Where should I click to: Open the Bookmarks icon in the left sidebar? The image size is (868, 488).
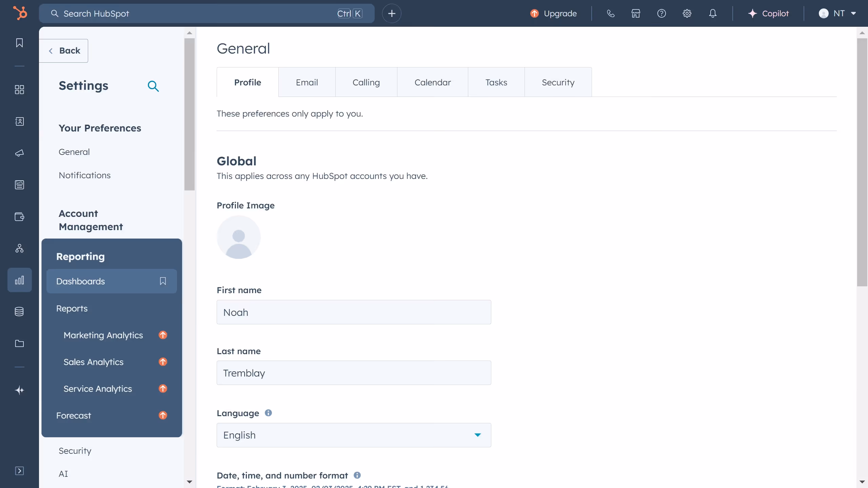(19, 43)
